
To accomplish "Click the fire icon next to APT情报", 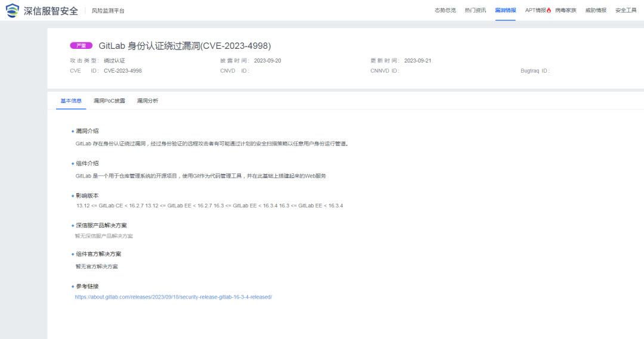I will 549,10.
